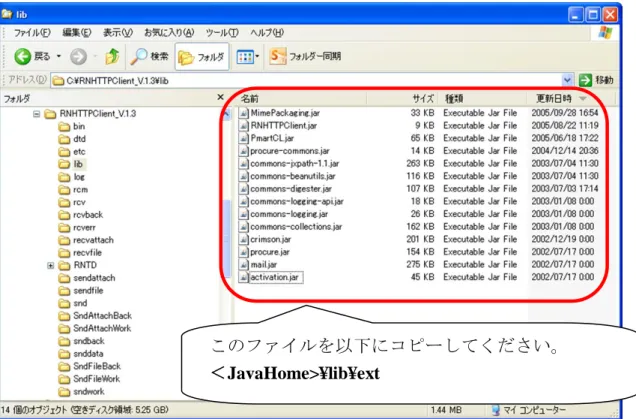This screenshot has width=636, height=419.
Task: Select the sndback folder in tree
Action: [x=82, y=341]
